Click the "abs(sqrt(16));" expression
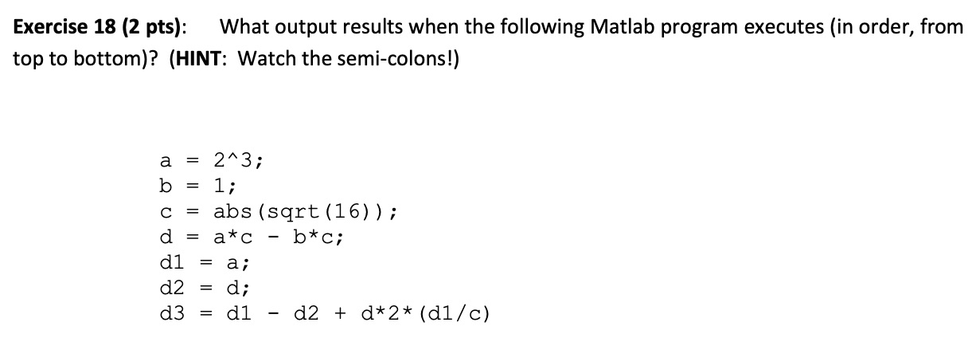 (x=306, y=211)
